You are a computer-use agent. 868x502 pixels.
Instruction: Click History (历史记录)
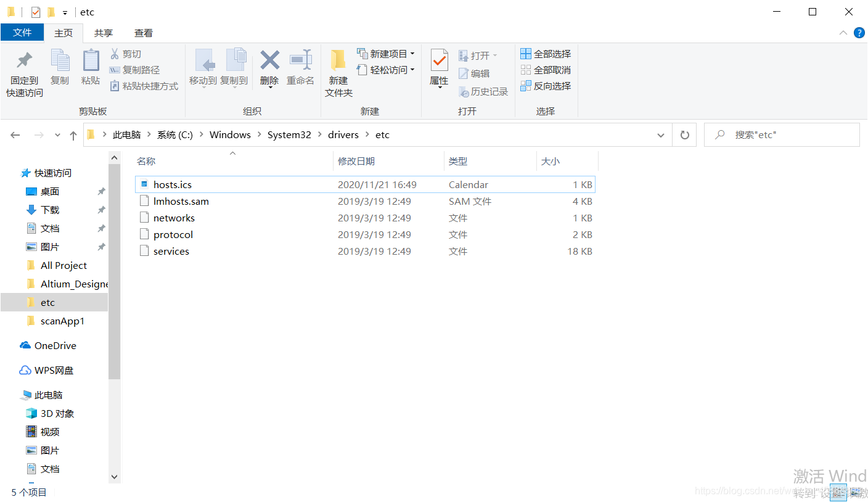[x=483, y=91]
